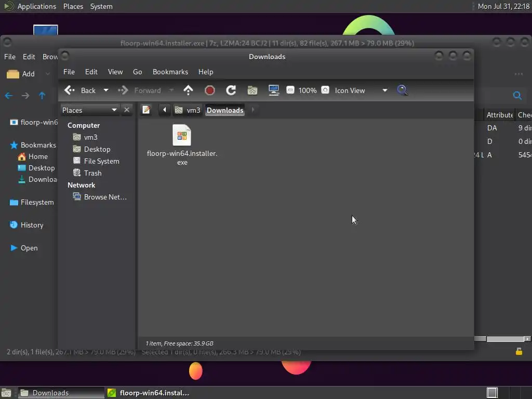
Task: Click the back arrow in the archiver window
Action: click(x=9, y=96)
